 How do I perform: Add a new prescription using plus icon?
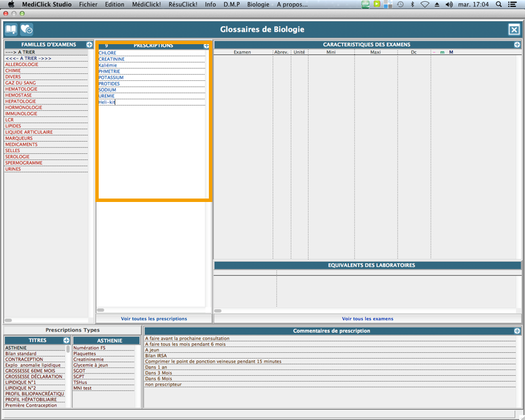click(207, 45)
